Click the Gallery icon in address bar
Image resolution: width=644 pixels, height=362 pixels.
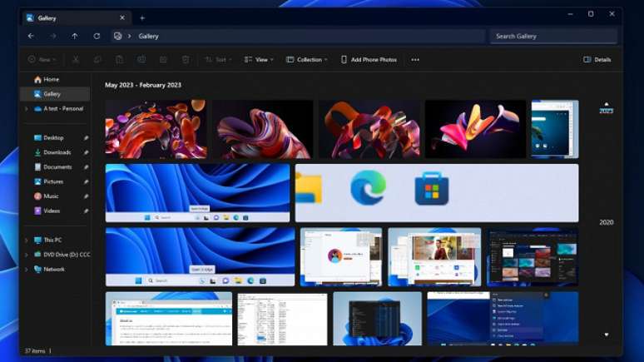tap(117, 36)
